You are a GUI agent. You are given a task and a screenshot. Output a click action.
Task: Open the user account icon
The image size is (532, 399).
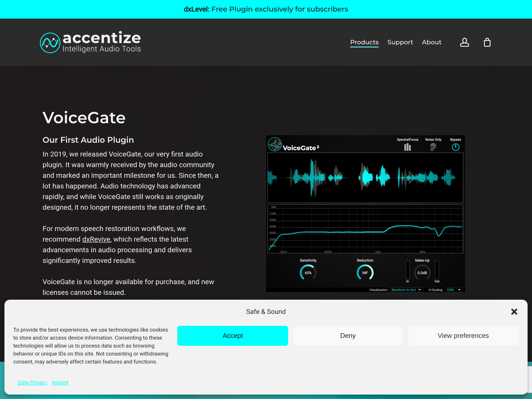click(464, 42)
